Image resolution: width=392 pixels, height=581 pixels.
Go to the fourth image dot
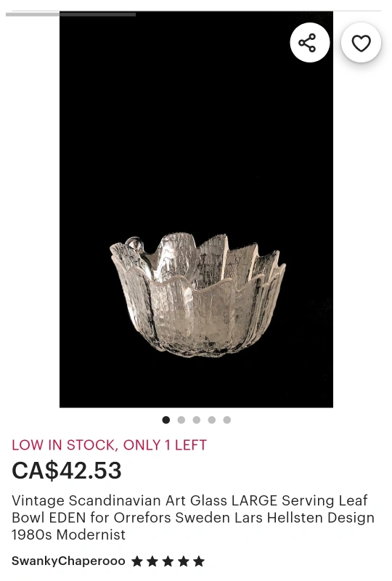click(x=211, y=420)
